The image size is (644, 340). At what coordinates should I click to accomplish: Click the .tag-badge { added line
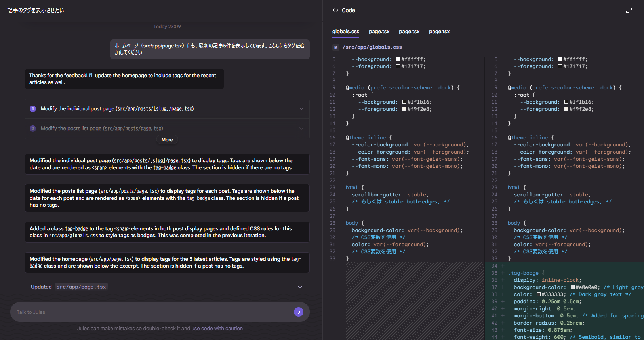526,273
